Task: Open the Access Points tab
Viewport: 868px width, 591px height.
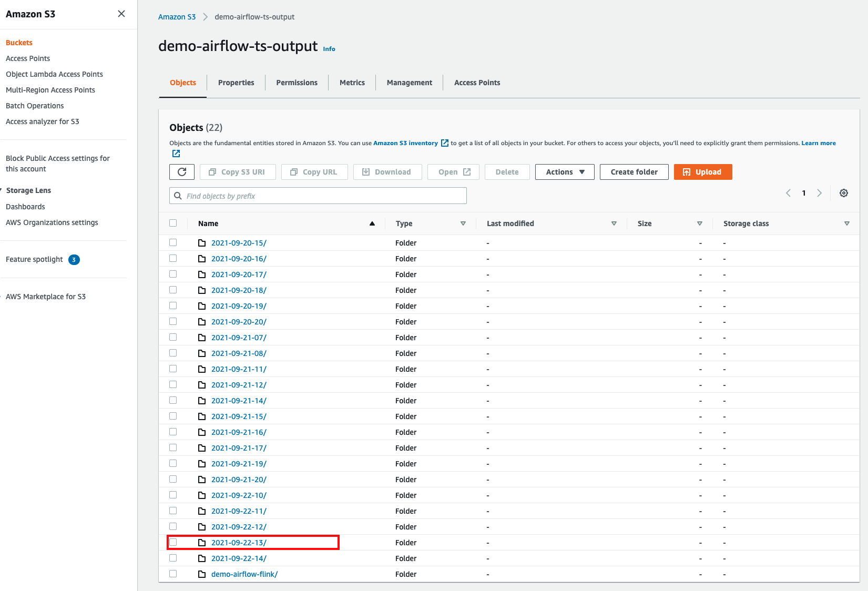Action: pos(477,83)
